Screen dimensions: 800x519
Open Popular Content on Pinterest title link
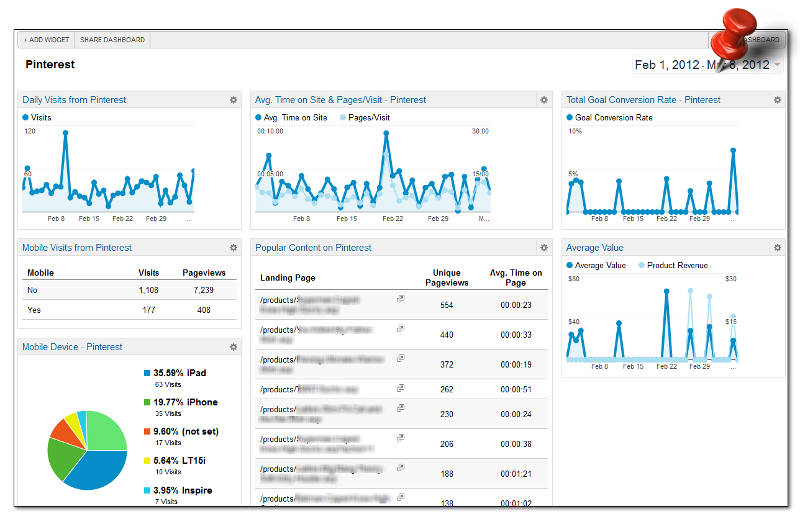313,248
